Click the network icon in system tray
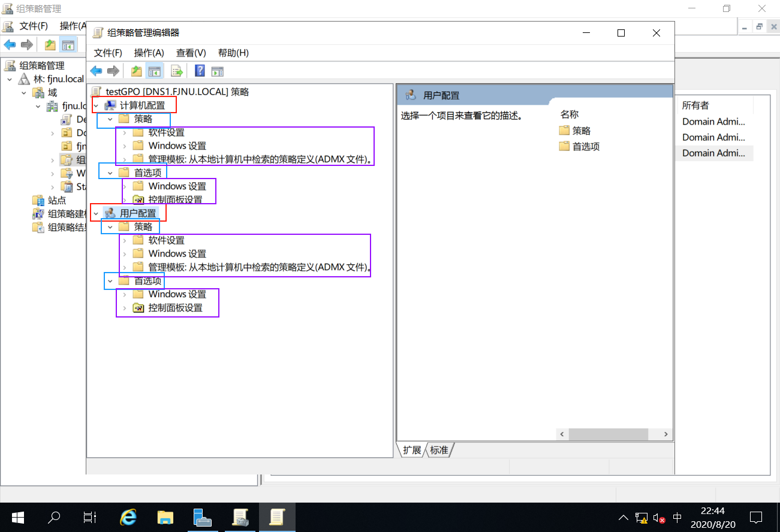Viewport: 780px width, 532px height. tap(642, 518)
